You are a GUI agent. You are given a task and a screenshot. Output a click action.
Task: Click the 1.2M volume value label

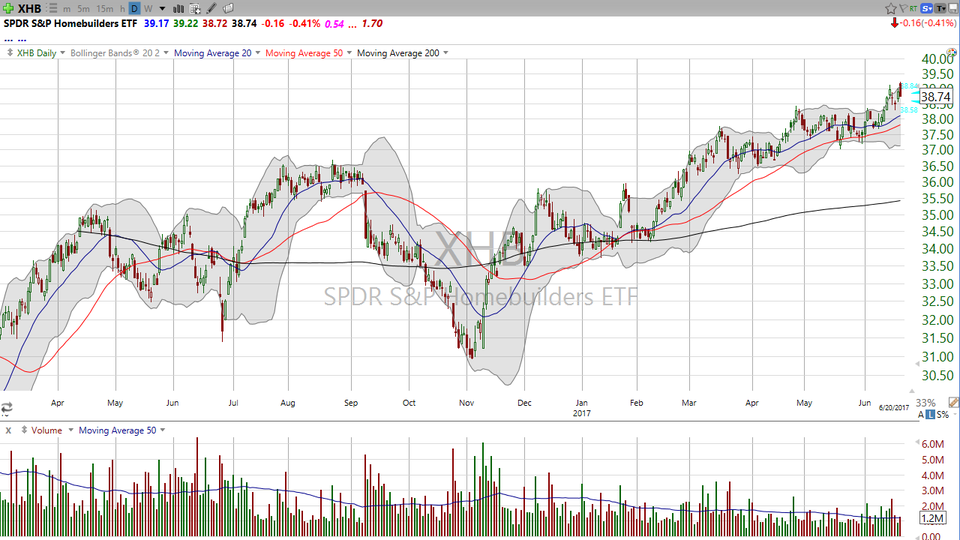(932, 519)
